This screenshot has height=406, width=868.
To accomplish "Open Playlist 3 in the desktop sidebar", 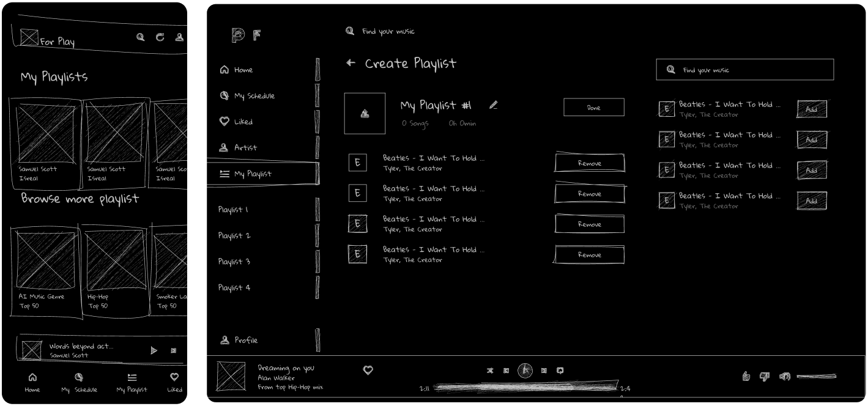I will click(234, 262).
